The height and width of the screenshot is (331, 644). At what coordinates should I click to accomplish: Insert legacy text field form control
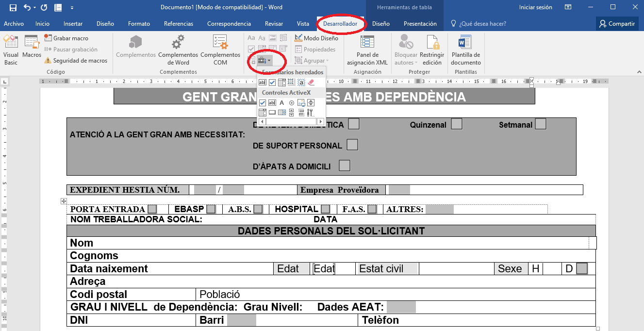(263, 83)
